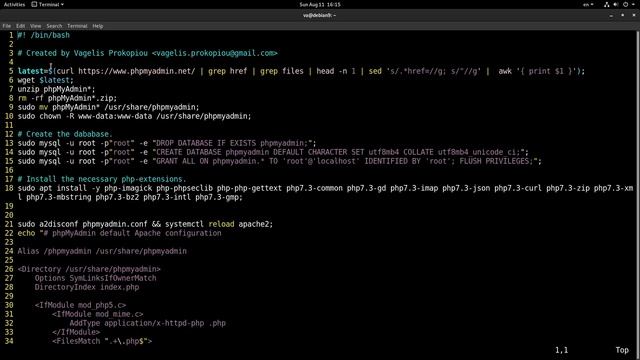Image resolution: width=640 pixels, height=360 pixels.
Task: Click 'AddType application/x-httpd-php .php' line
Action: [x=147, y=322]
